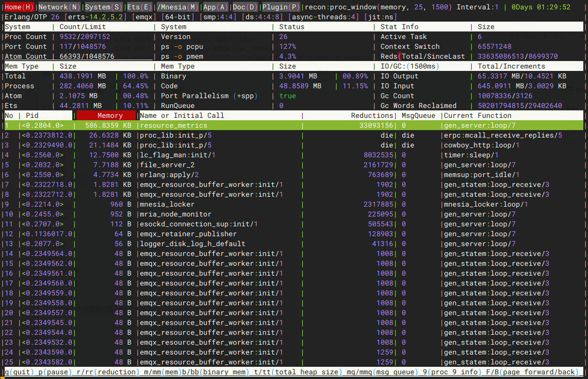The width and height of the screenshot is (588, 379).
Task: Select the Plugin(P) tab
Action: pyautogui.click(x=281, y=7)
